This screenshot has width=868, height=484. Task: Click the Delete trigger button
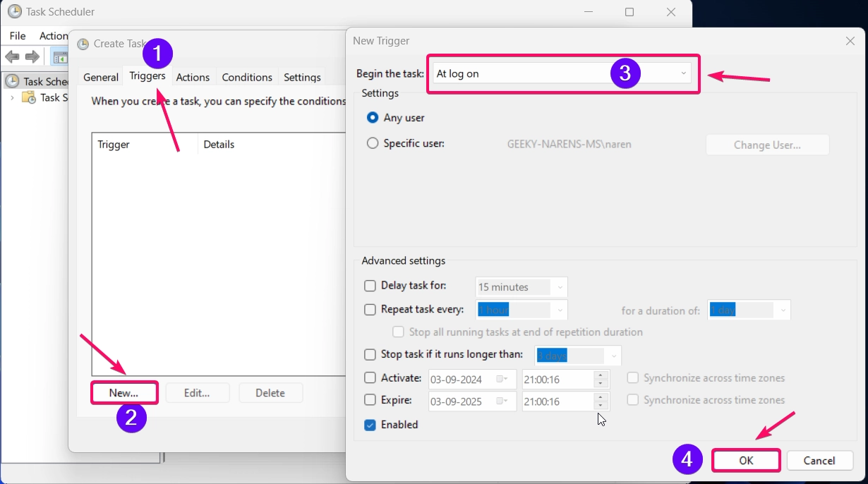270,393
